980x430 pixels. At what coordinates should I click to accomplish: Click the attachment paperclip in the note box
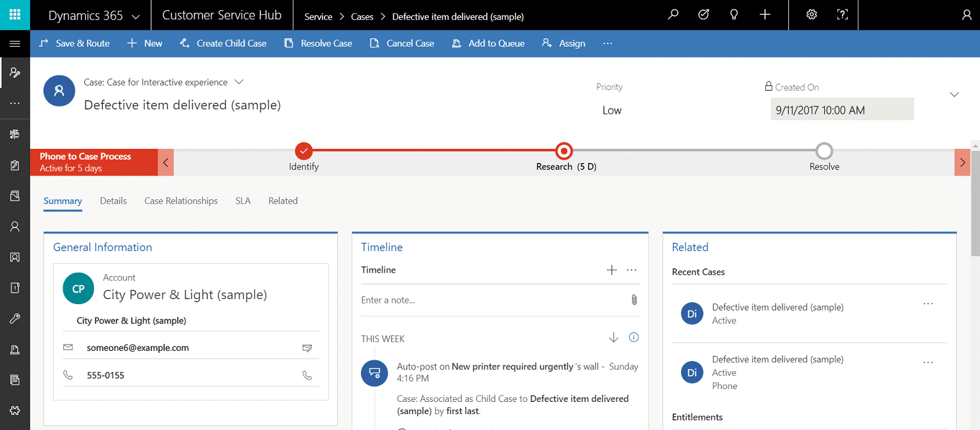pos(634,300)
